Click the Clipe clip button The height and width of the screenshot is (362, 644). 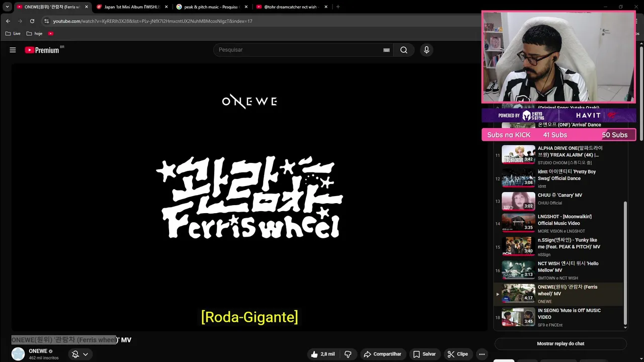coord(458,354)
